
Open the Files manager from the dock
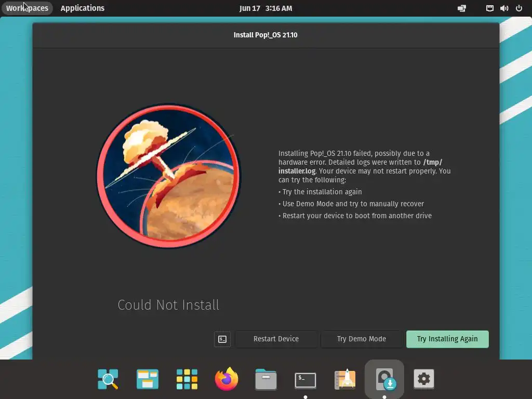click(265, 379)
